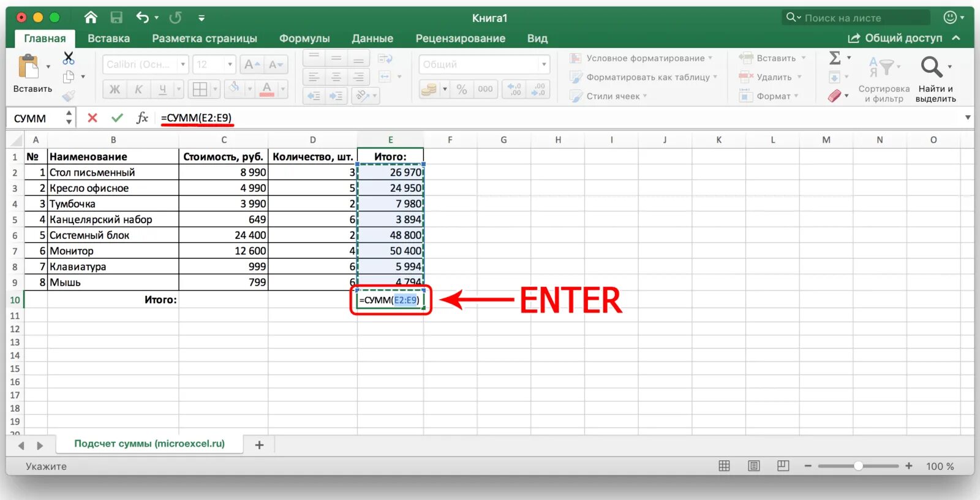980x500 pixels.
Task: Toggle bold formatting (Ж)
Action: 115,89
